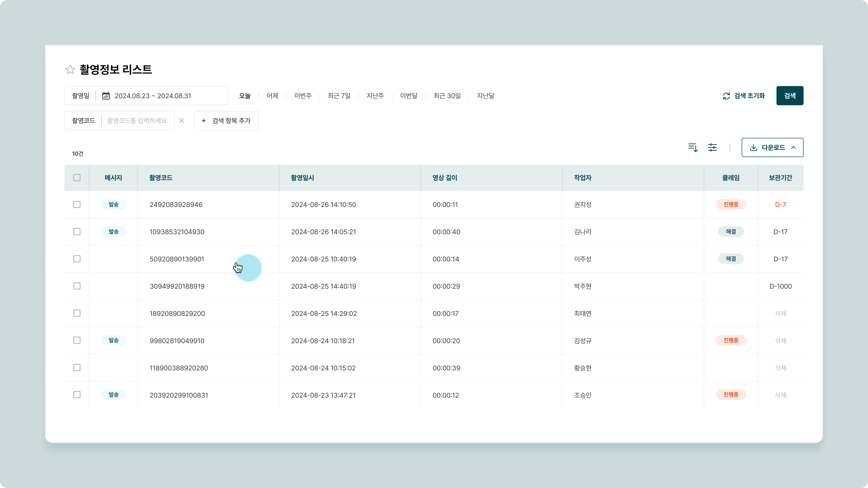This screenshot has width=868, height=488.
Task: Expand the 다운로드 dropdown
Action: click(772, 148)
